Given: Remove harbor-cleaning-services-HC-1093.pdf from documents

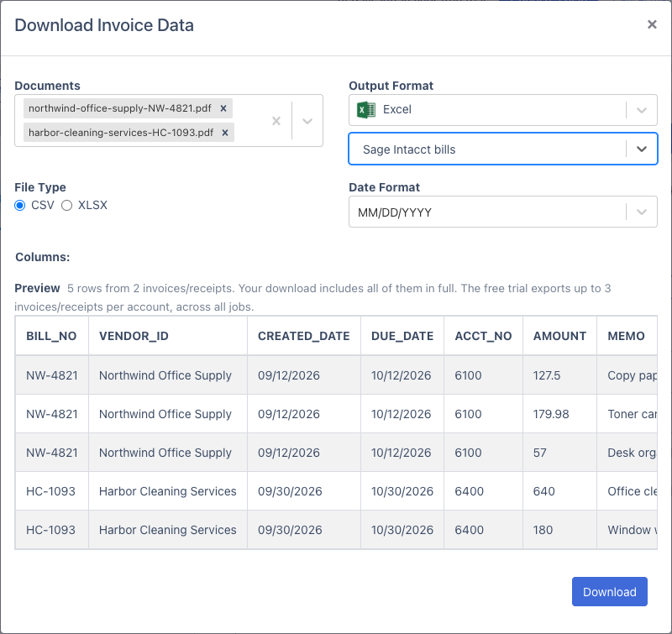Looking at the screenshot, I should coord(225,133).
